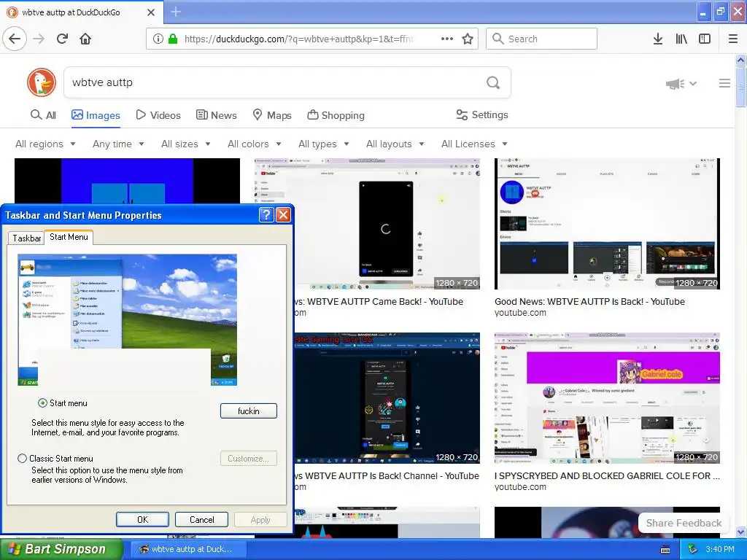Click Cancel in Properties dialog
Screen dimensions: 747x560
pos(201,519)
